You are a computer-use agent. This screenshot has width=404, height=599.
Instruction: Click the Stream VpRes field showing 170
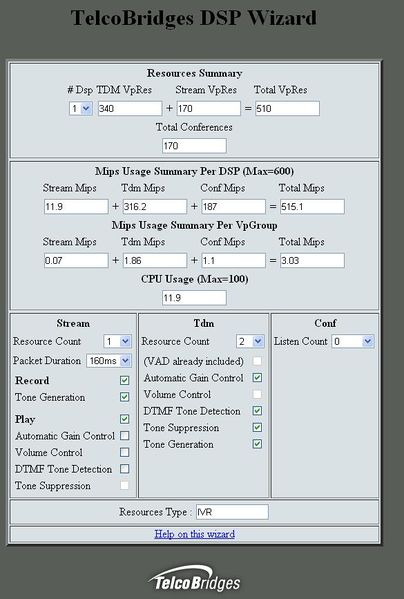tap(209, 108)
